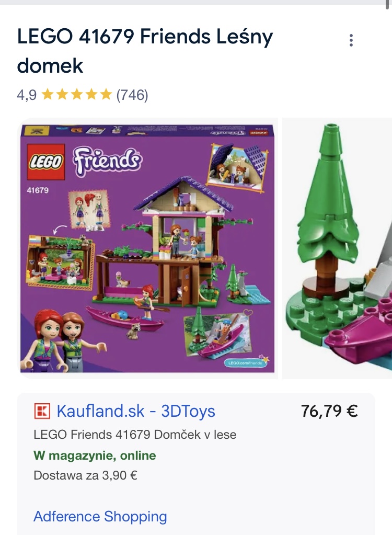The height and width of the screenshot is (535, 392).
Task: Click the scrollbar at the top right edge
Action: [x=388, y=5]
